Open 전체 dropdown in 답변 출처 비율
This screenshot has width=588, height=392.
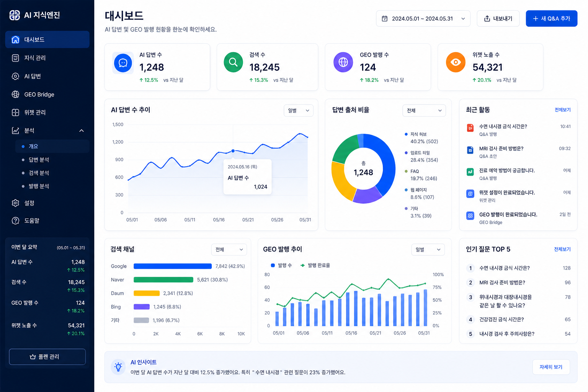[x=424, y=110]
